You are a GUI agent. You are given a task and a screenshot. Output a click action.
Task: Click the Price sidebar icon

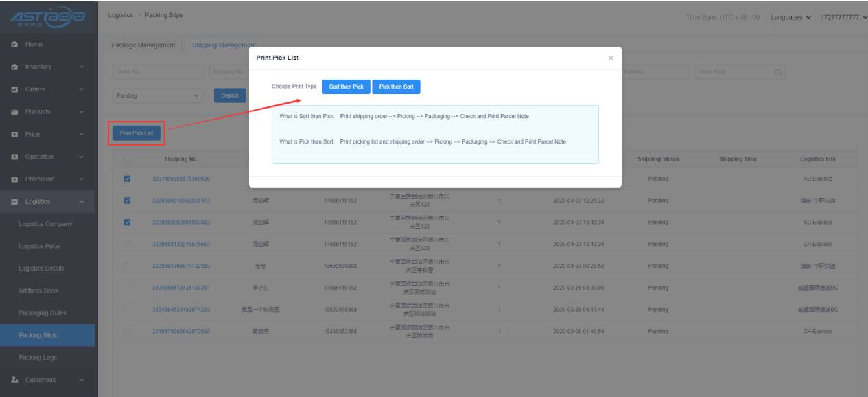[14, 135]
